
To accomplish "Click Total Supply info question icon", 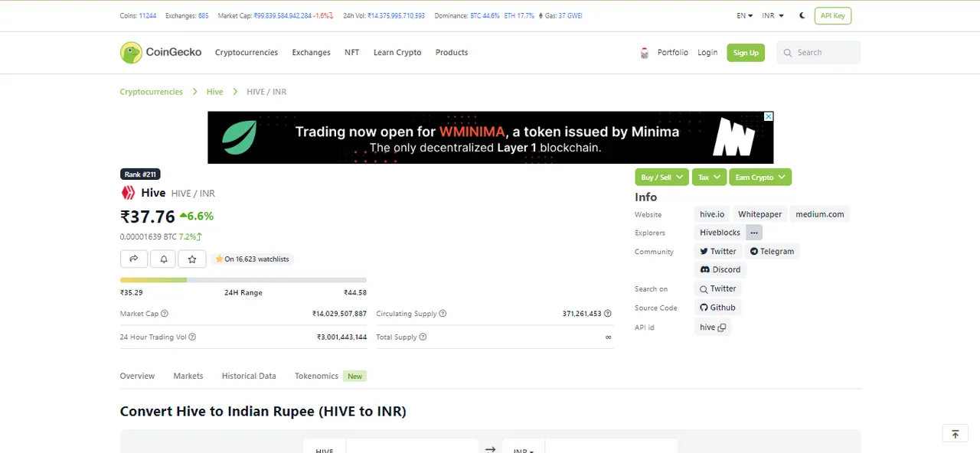I will pos(423,337).
